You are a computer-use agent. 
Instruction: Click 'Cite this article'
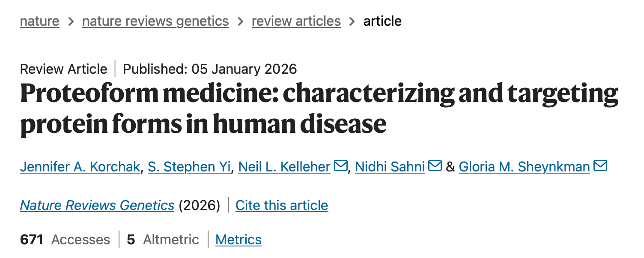pos(282,205)
